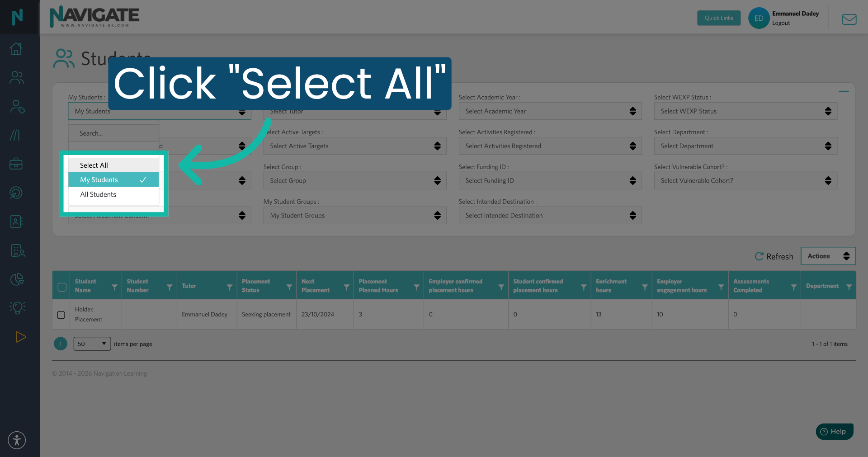Open the Select Department dropdown
This screenshot has width=868, height=457.
(x=745, y=146)
